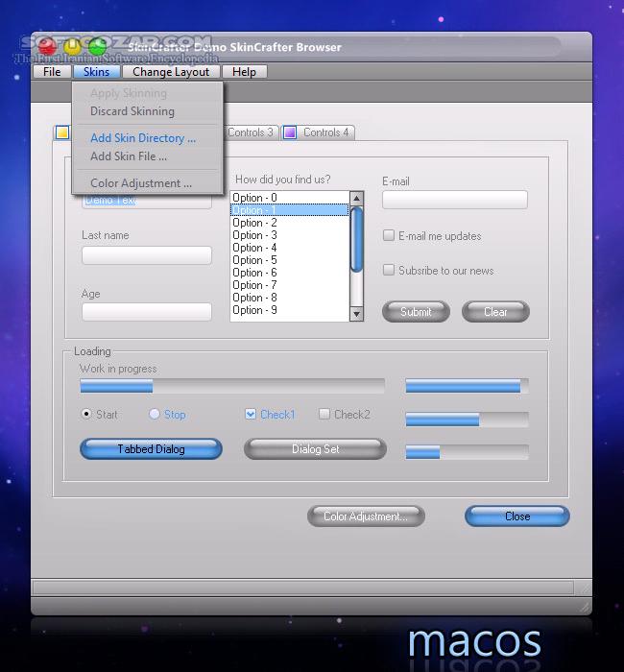Click the listbox scroll up arrow
The image size is (624, 672).
356,198
